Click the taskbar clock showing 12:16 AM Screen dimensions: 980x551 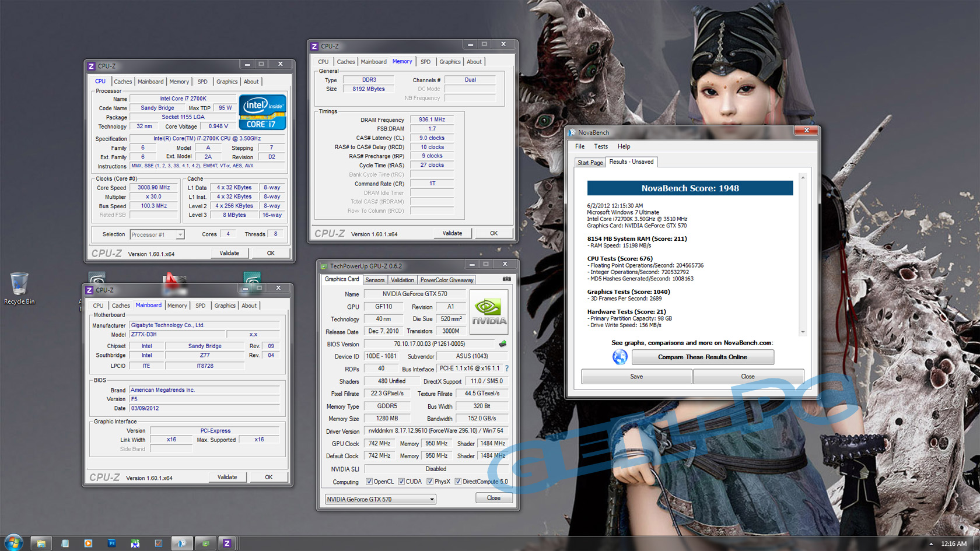tap(954, 544)
